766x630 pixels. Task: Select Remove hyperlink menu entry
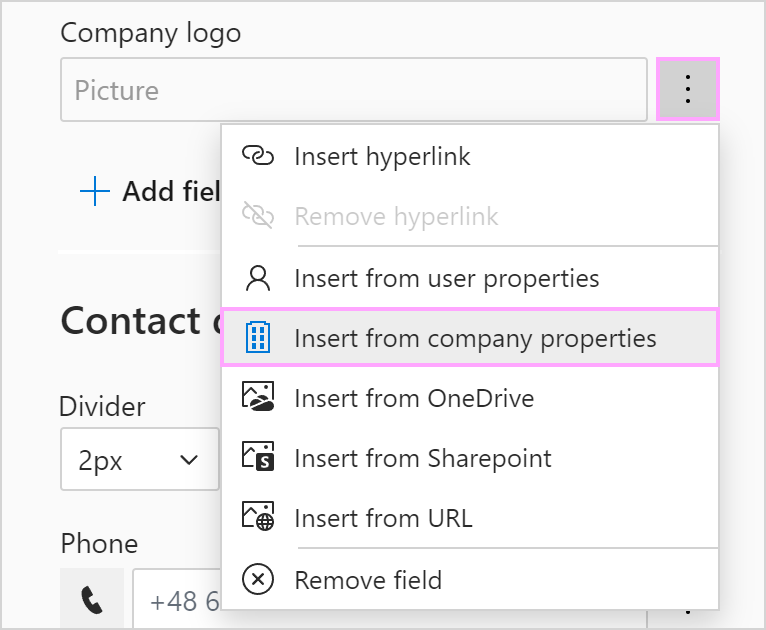tap(470, 216)
